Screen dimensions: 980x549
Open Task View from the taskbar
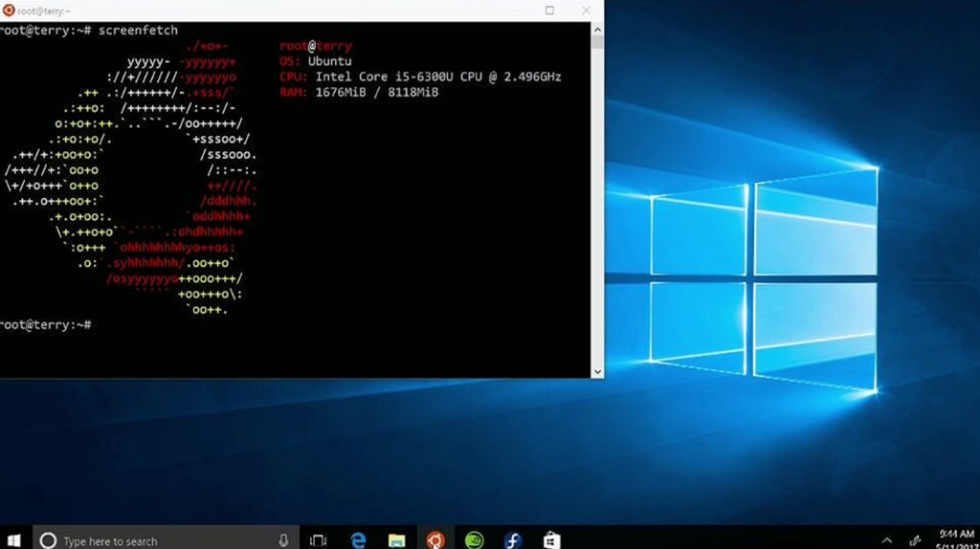[319, 540]
